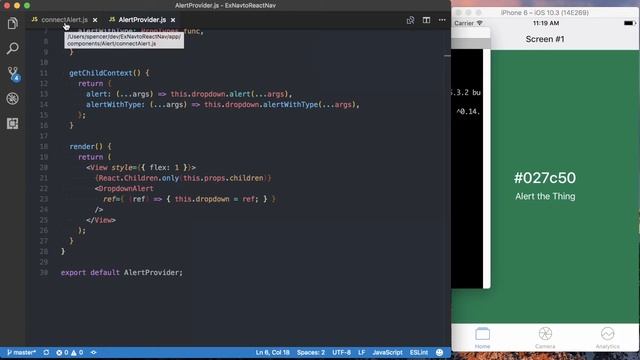Click ESLint status bar item

[x=419, y=353]
